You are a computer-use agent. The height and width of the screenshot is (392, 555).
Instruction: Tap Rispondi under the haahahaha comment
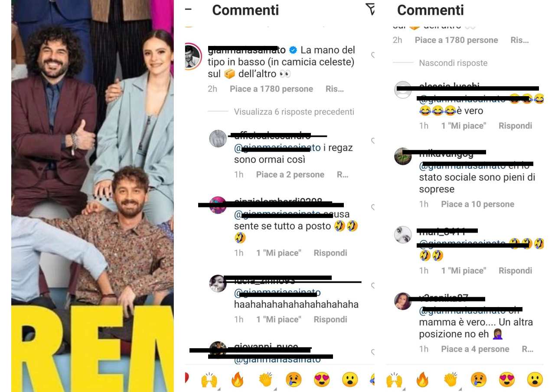coord(330,319)
